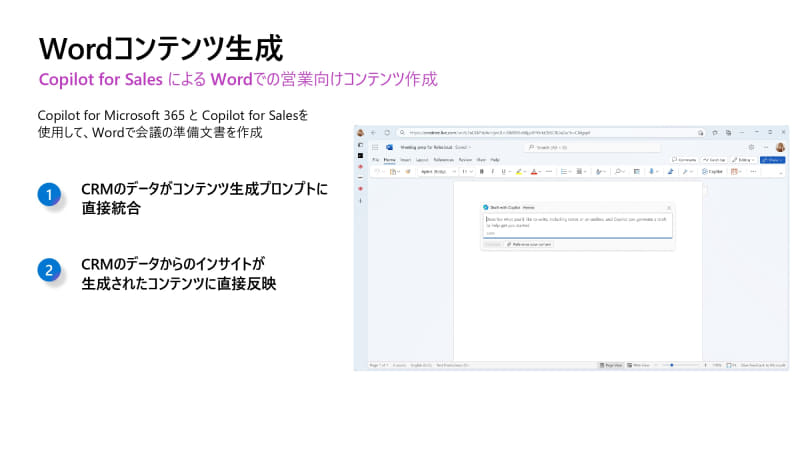The width and height of the screenshot is (800, 450).
Task: Click into the Copilot prompt text box
Action: click(578, 226)
